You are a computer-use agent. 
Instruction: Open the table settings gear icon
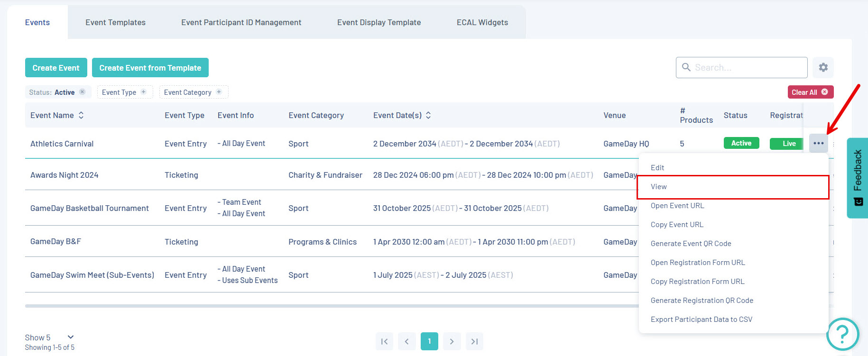pyautogui.click(x=823, y=67)
